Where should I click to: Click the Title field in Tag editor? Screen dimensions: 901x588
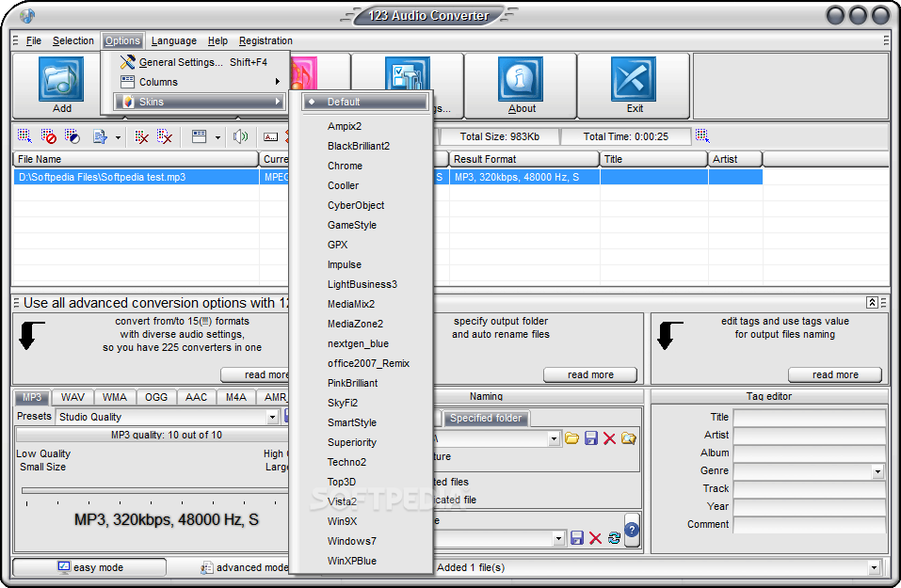(809, 418)
